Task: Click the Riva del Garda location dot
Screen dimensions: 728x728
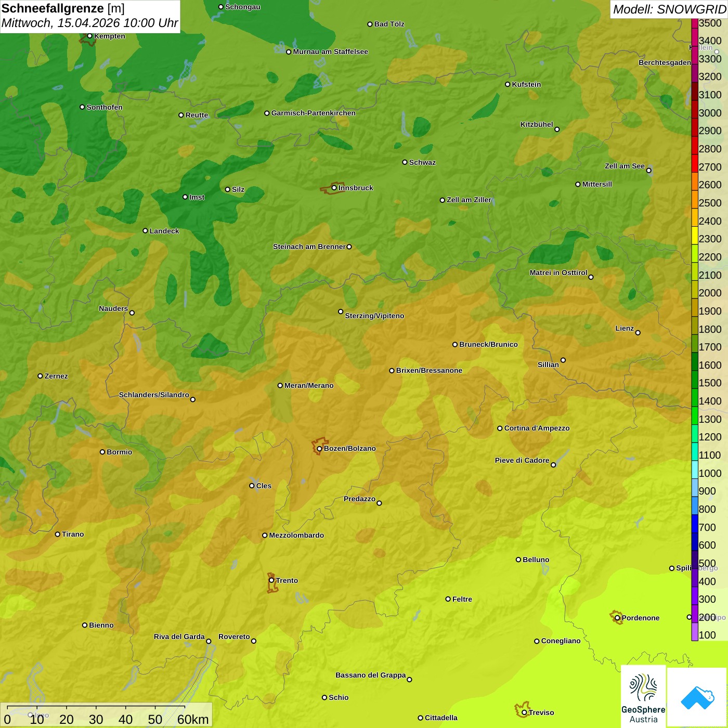Action: pyautogui.click(x=209, y=641)
